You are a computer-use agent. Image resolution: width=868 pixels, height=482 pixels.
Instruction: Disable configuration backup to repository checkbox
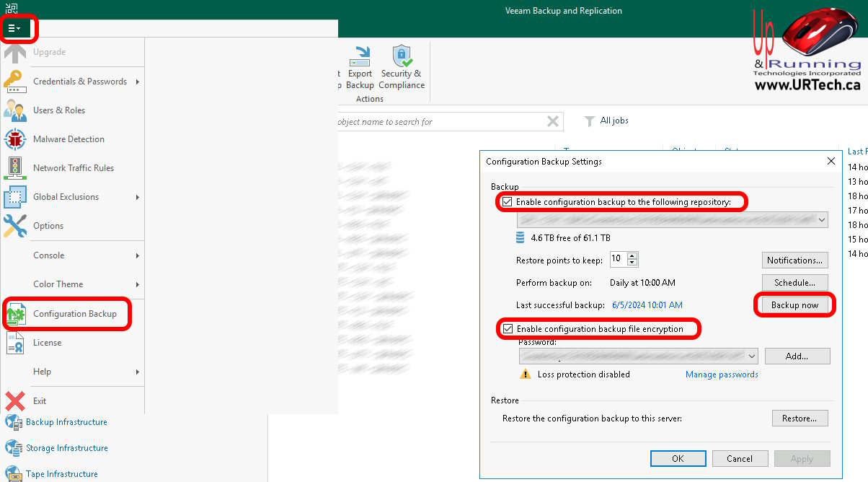(508, 202)
